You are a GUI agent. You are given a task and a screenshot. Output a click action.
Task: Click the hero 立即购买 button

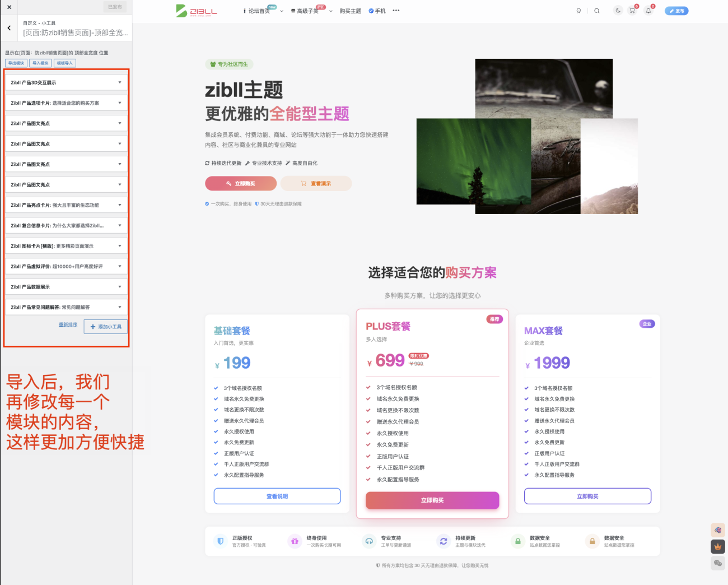tap(241, 184)
